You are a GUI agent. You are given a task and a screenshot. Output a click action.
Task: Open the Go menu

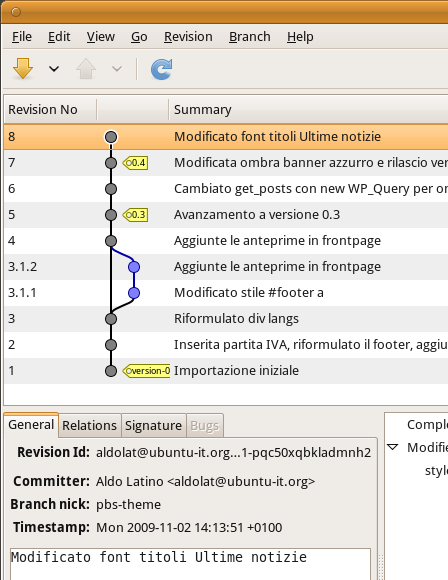(x=139, y=37)
